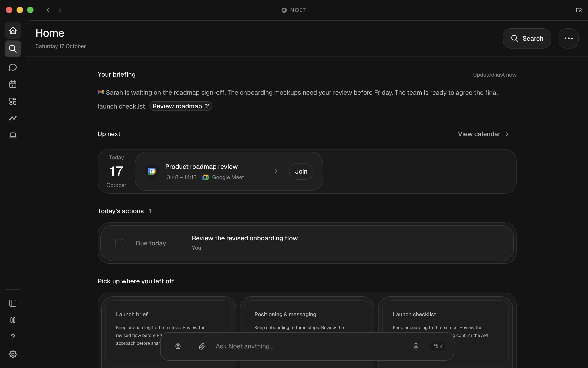Click the Search button in header
The width and height of the screenshot is (588, 368).
(x=527, y=38)
